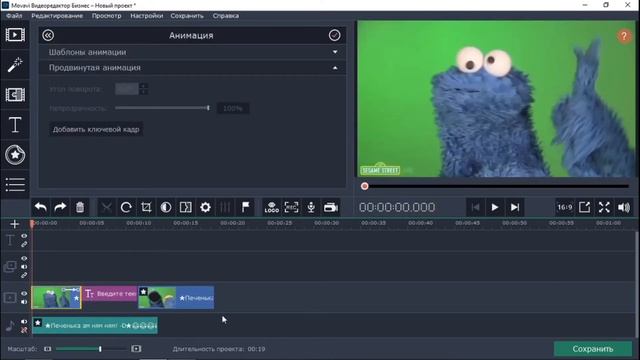Start screen recording tool
Screen dimensions: 640x360
(291, 207)
